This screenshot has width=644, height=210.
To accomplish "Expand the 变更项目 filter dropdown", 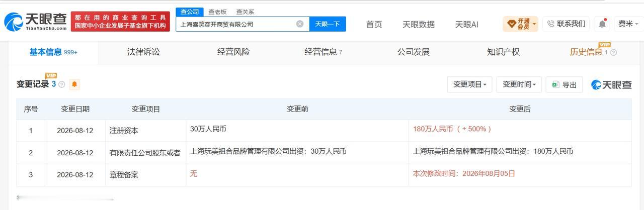I will point(469,84).
